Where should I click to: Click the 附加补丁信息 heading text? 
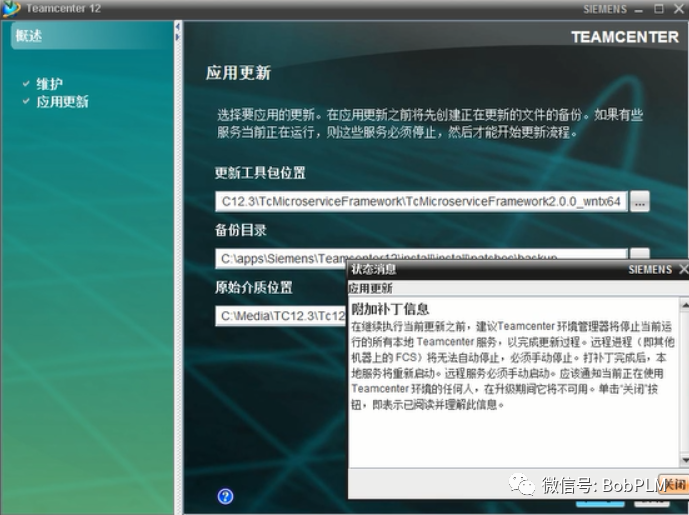pos(390,309)
